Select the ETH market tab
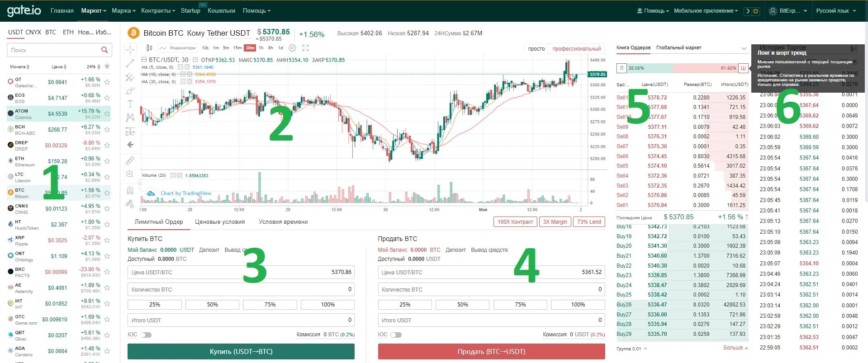Screen dimensions: 868x363 68,32
